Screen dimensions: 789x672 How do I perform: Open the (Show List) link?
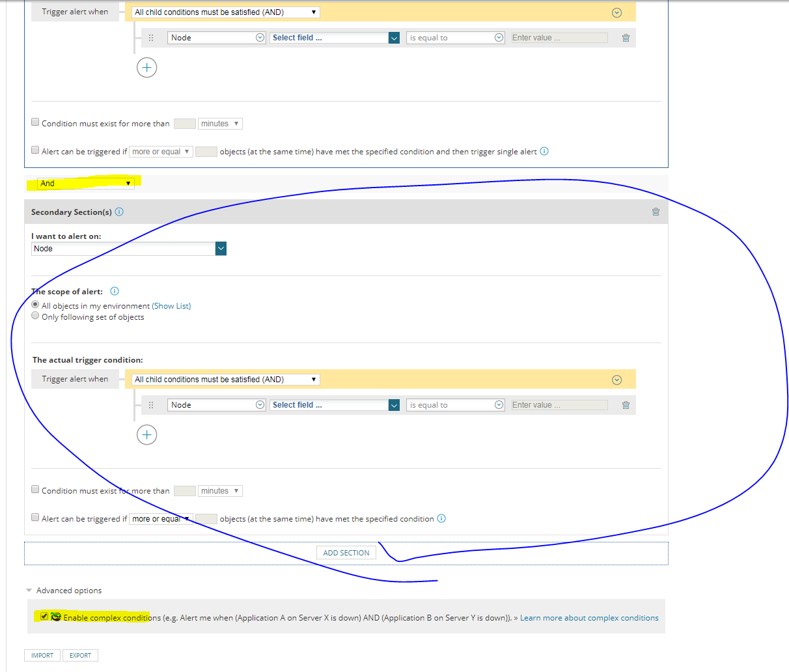[x=172, y=306]
